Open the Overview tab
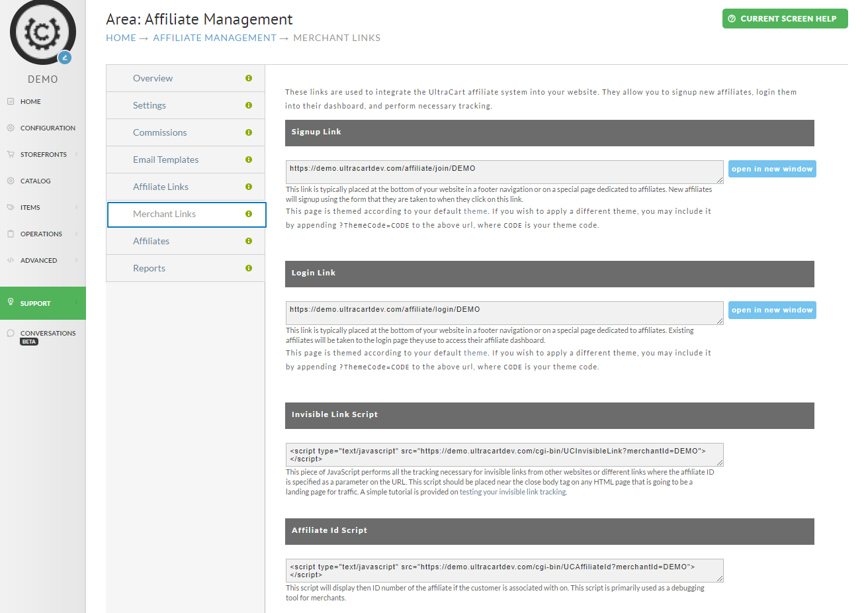 [185, 78]
